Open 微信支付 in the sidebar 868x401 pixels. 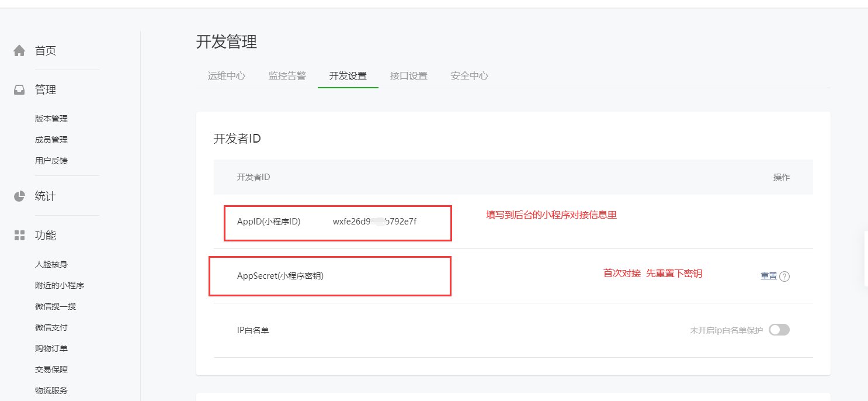pyautogui.click(x=51, y=327)
